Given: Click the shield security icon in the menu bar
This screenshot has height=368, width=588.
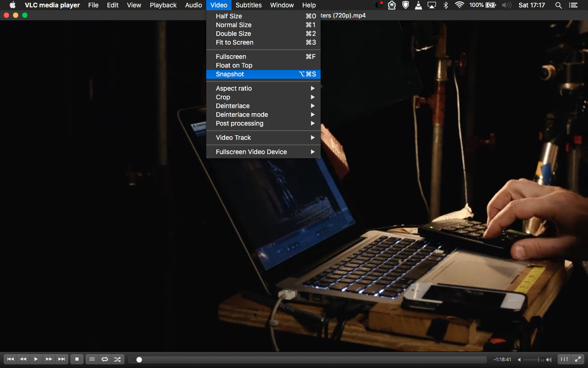Looking at the screenshot, I should pos(405,5).
